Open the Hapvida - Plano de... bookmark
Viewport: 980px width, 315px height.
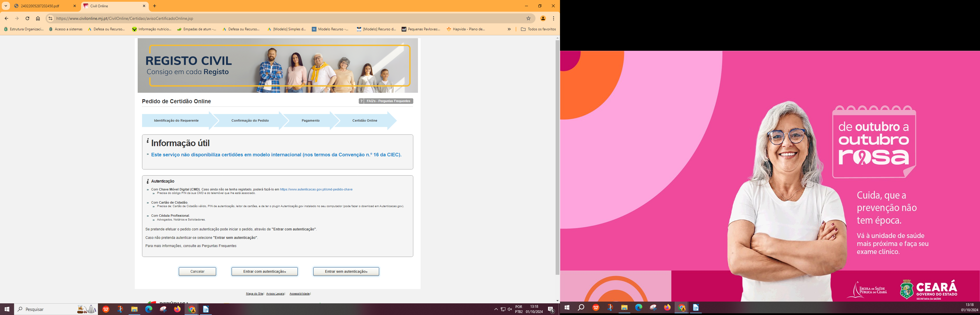(466, 29)
